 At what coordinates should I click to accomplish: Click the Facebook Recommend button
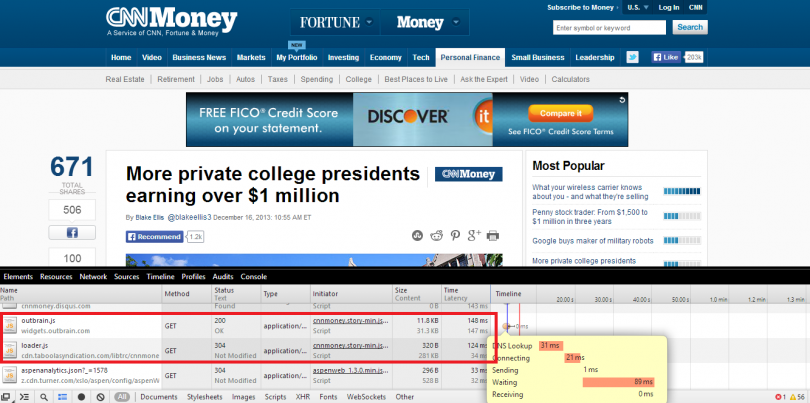pos(154,237)
